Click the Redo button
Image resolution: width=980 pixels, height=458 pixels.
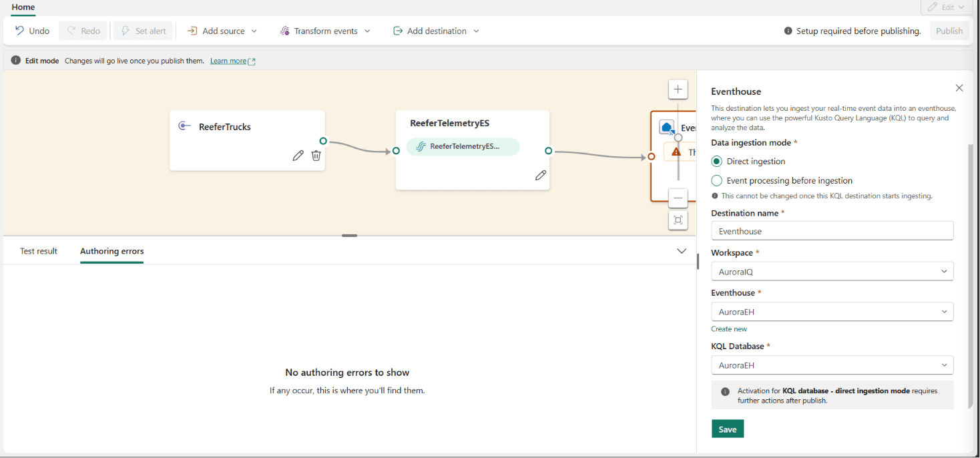(83, 31)
